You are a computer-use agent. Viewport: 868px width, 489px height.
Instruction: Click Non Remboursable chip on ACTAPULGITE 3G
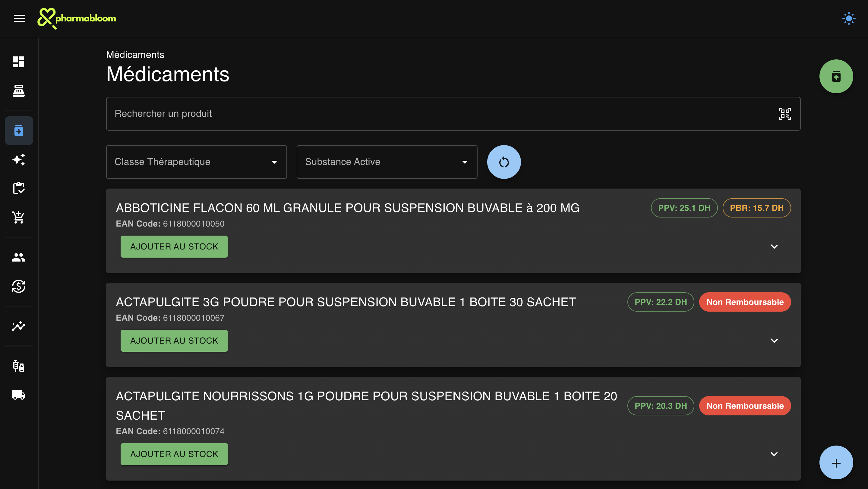745,302
